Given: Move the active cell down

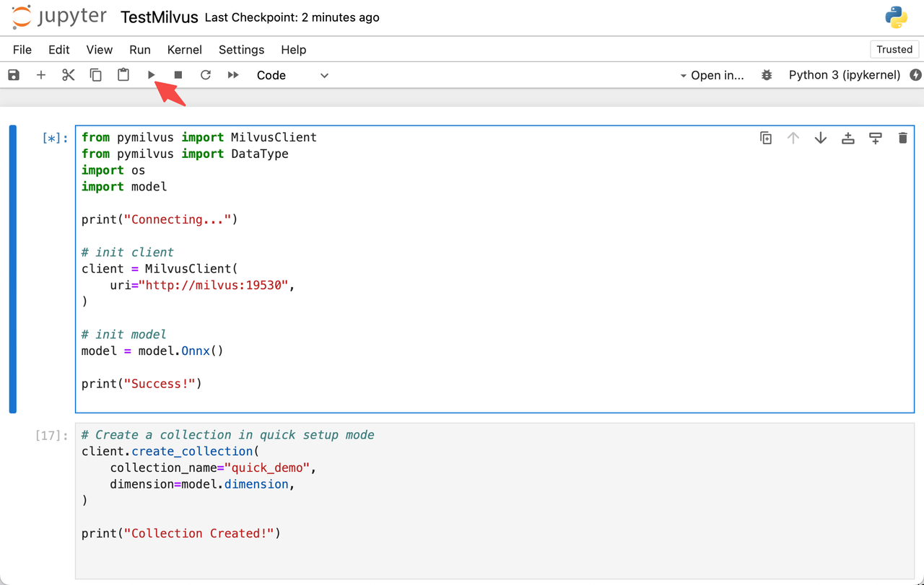Looking at the screenshot, I should [x=821, y=138].
